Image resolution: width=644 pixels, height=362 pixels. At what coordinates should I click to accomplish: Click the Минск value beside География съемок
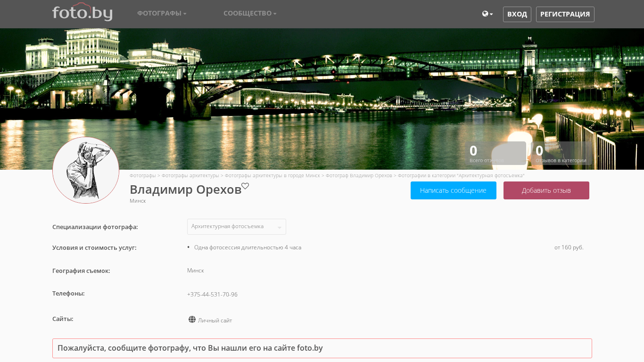(196, 271)
